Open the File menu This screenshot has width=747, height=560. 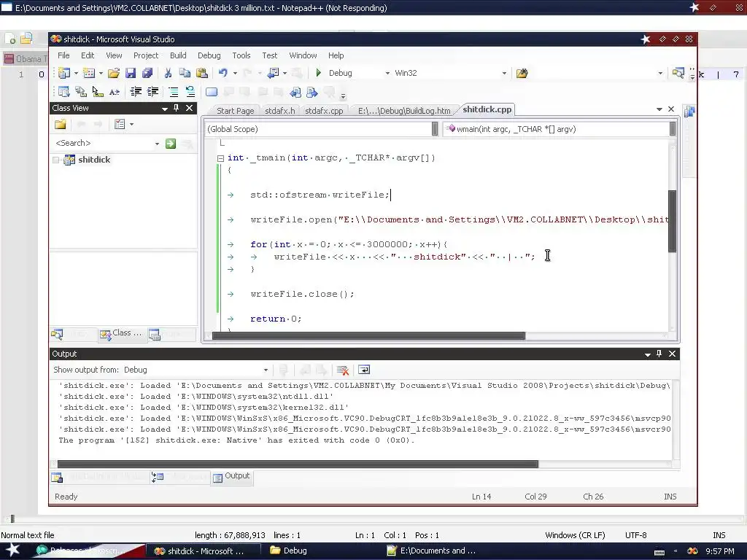pos(63,55)
